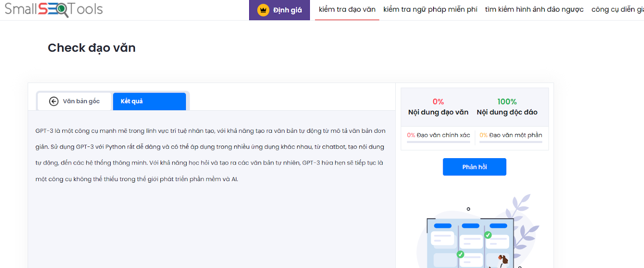Screen dimensions: 644x268
Task: Switch to the Kết quả tab
Action: click(x=149, y=101)
